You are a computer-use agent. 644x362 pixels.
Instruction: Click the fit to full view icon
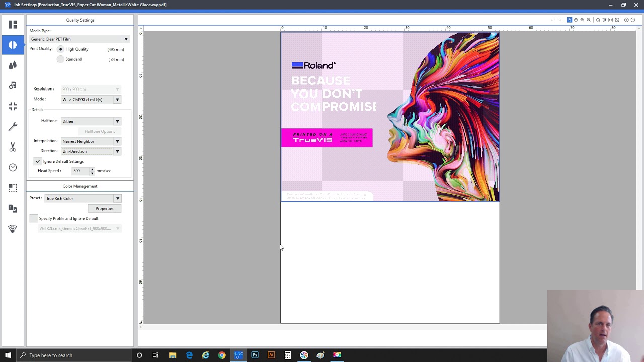point(617,20)
